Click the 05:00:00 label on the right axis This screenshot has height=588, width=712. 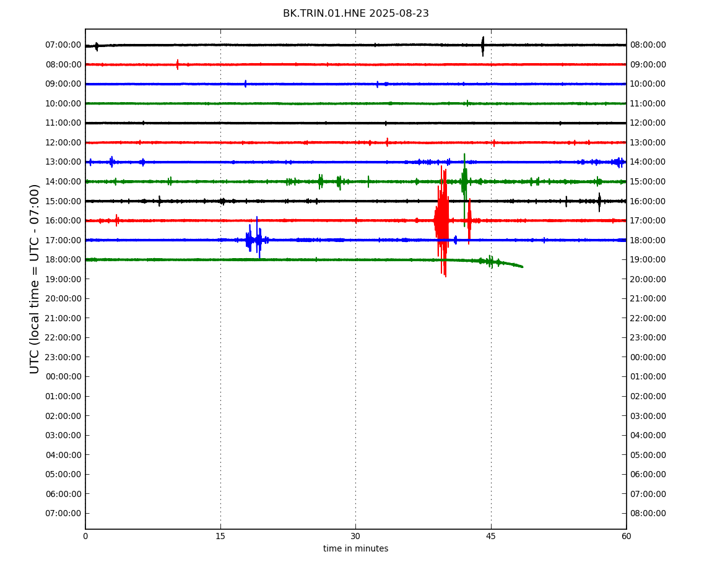(x=648, y=455)
